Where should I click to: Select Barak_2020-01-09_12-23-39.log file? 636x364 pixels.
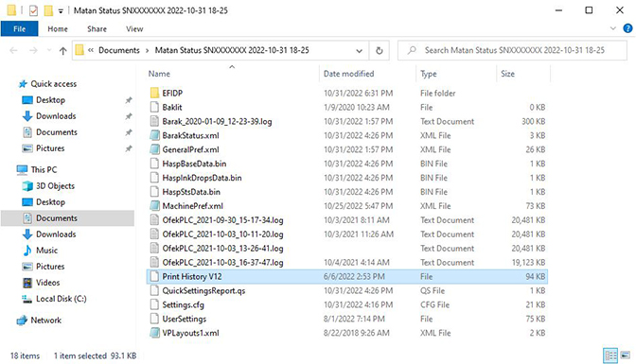coord(217,121)
